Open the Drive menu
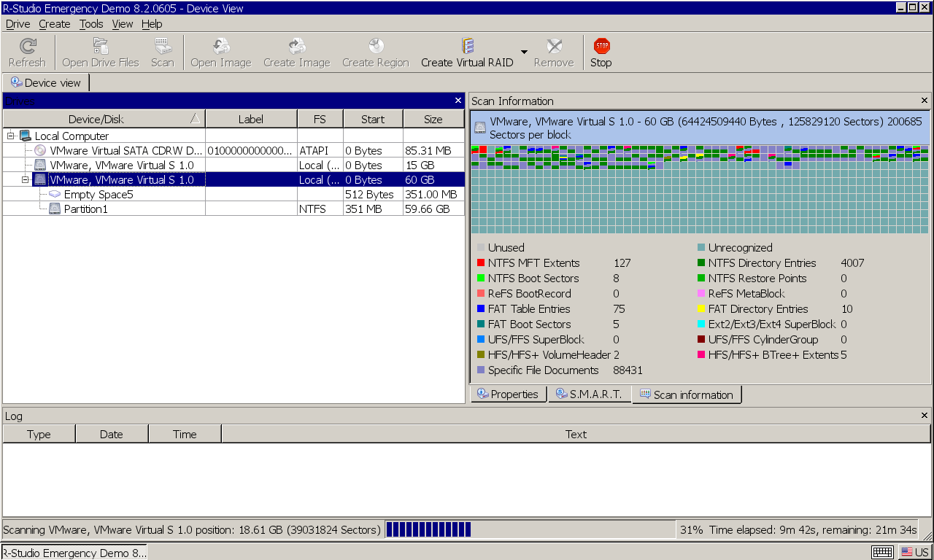The height and width of the screenshot is (560, 934). (x=18, y=24)
